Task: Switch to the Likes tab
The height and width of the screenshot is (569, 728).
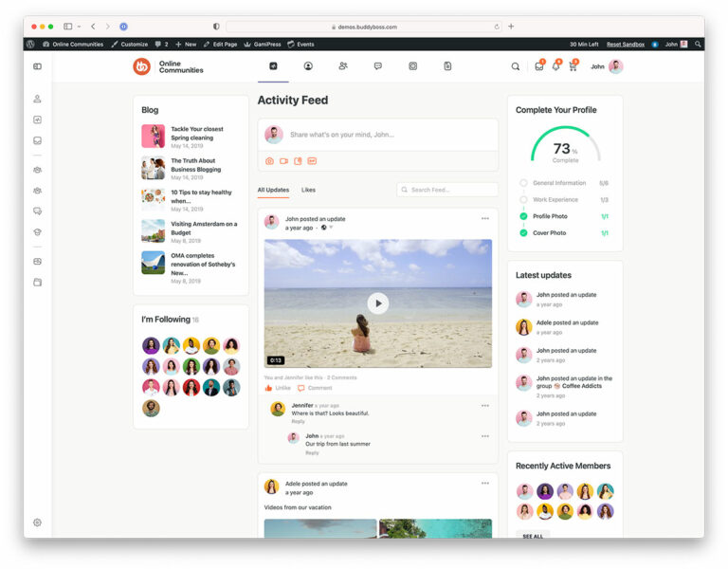Action: (308, 190)
